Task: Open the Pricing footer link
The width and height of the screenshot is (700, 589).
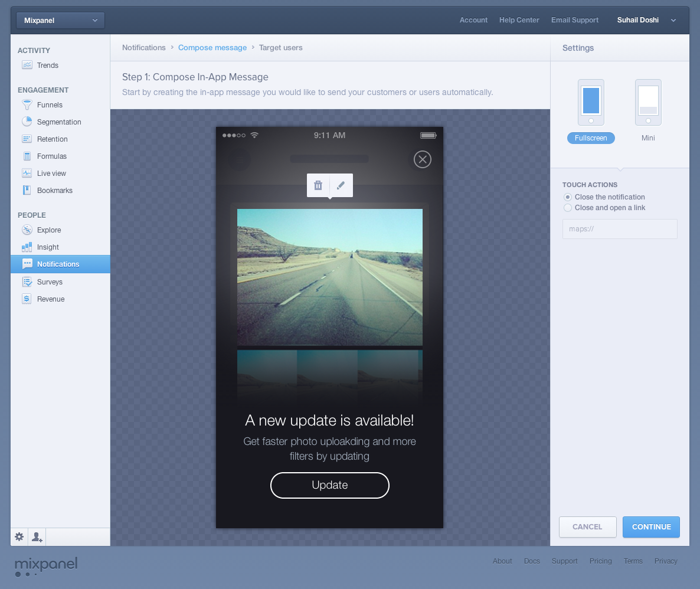Action: click(x=600, y=561)
